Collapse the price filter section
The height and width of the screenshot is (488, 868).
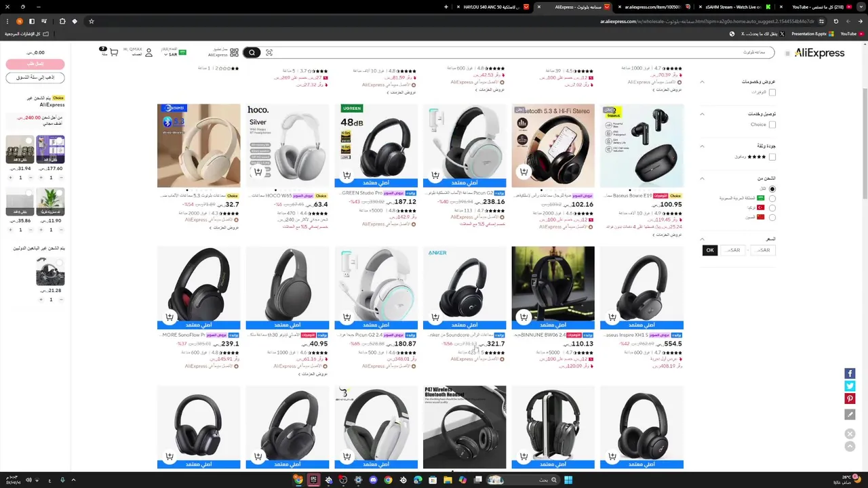tap(702, 239)
